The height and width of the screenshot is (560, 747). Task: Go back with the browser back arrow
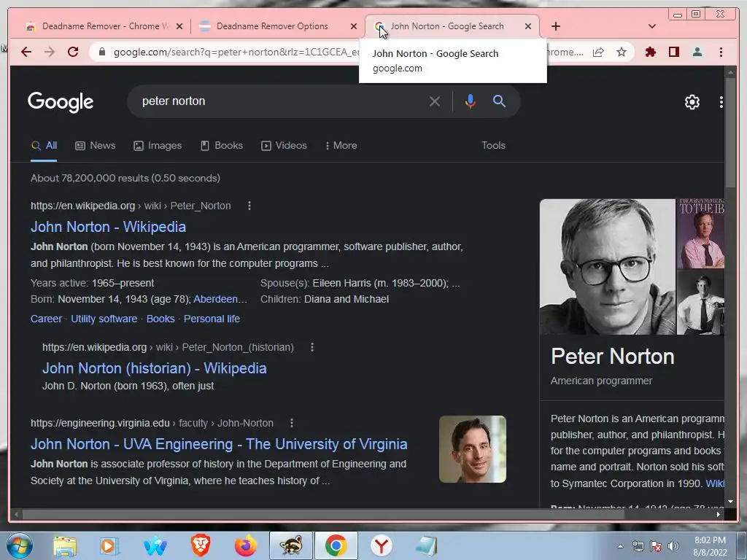[x=26, y=52]
